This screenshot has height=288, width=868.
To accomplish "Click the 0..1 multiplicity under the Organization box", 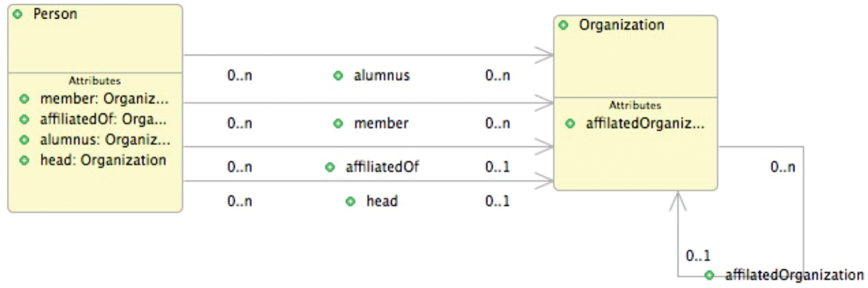I will coord(698,256).
